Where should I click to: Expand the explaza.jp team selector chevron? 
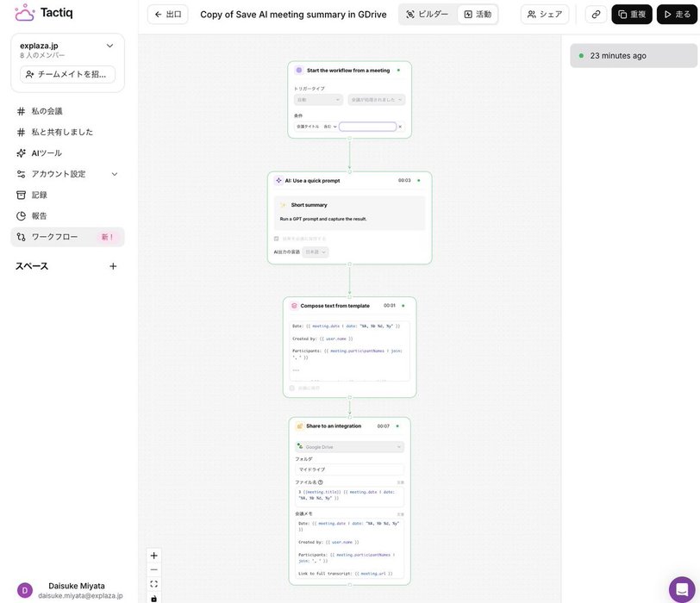(109, 46)
